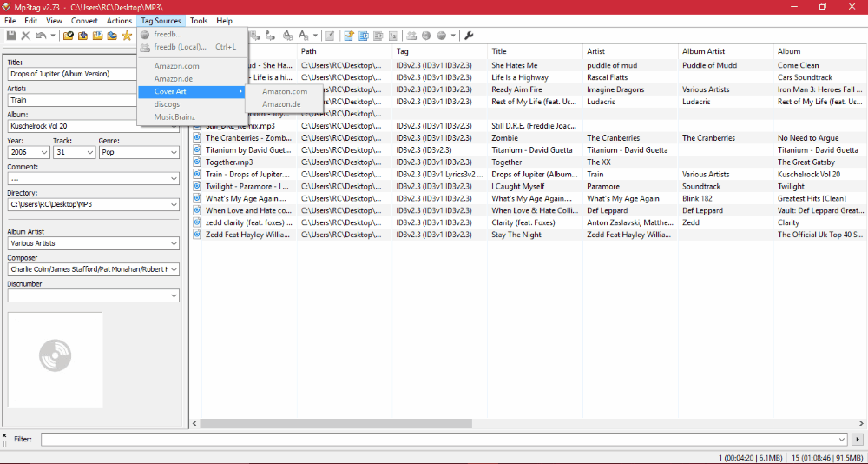This screenshot has width=868, height=464.
Task: Click into the Filter input field
Action: click(439, 439)
